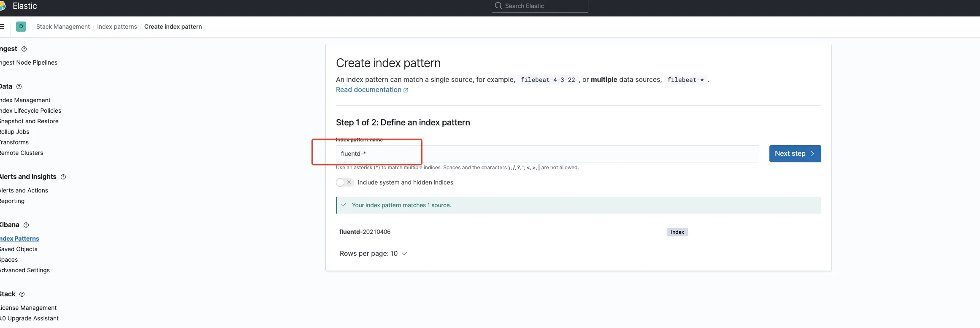Click the Ingest section help icon
The image size is (980, 328).
click(24, 49)
